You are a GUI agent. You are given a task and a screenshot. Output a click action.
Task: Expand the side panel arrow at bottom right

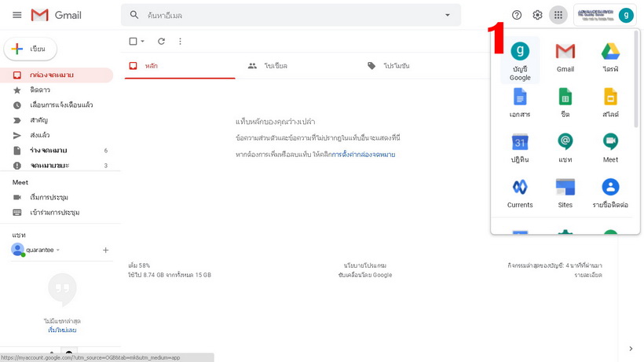click(x=631, y=349)
